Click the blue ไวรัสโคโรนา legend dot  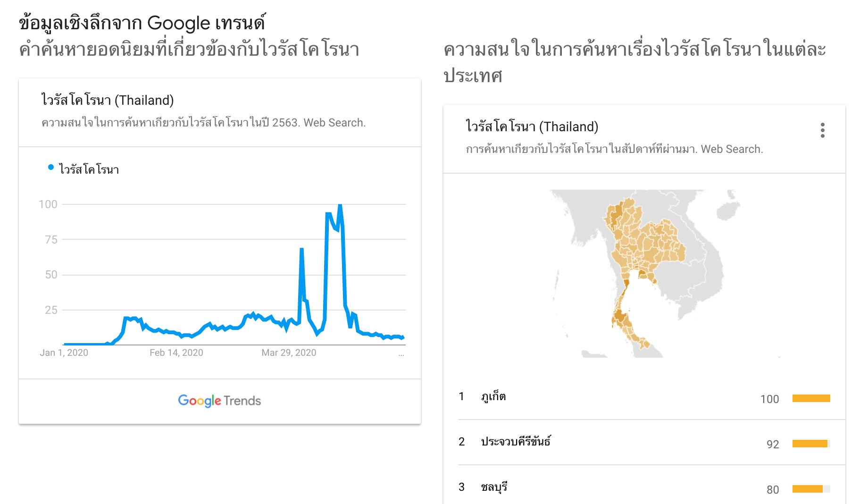pyautogui.click(x=51, y=167)
